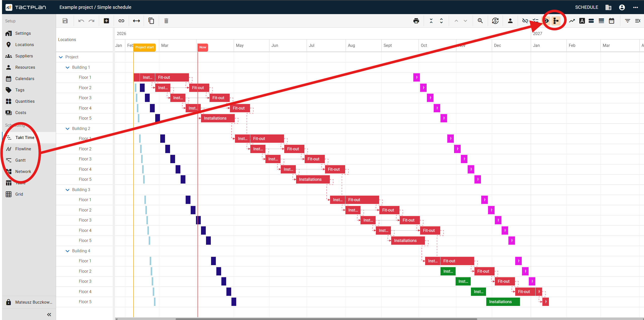Collapse the Building 3 node
The width and height of the screenshot is (644, 320).
(67, 190)
